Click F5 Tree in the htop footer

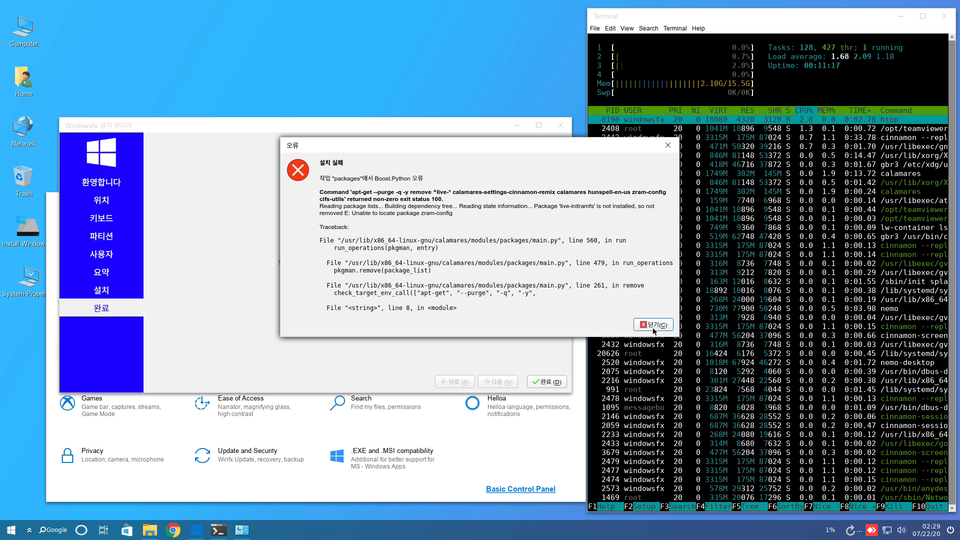750,507
